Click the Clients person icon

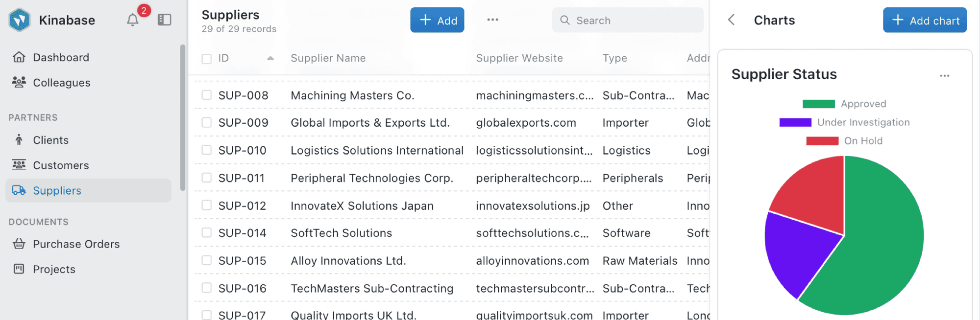(19, 140)
